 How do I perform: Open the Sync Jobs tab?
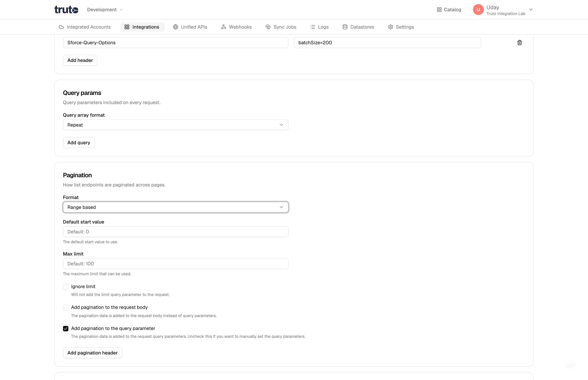281,27
